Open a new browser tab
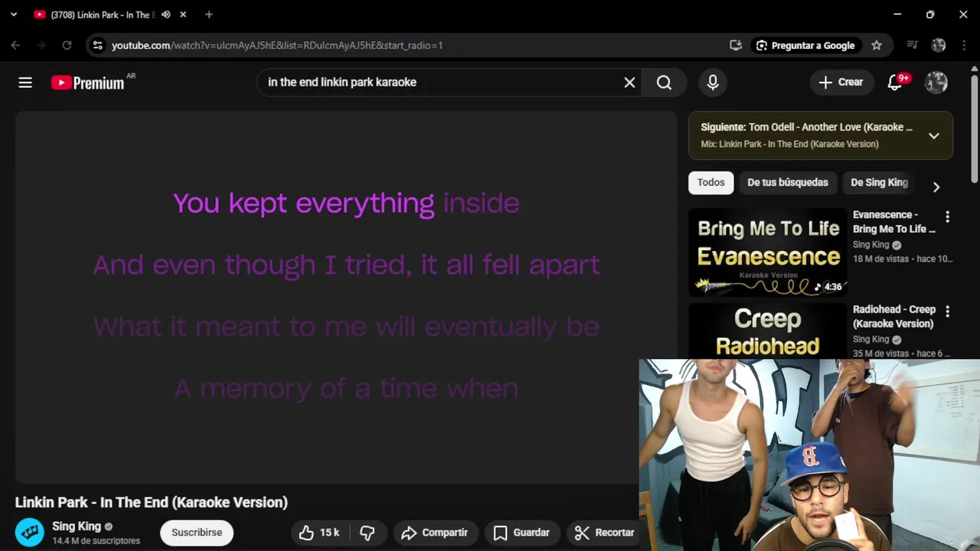 pos(209,15)
